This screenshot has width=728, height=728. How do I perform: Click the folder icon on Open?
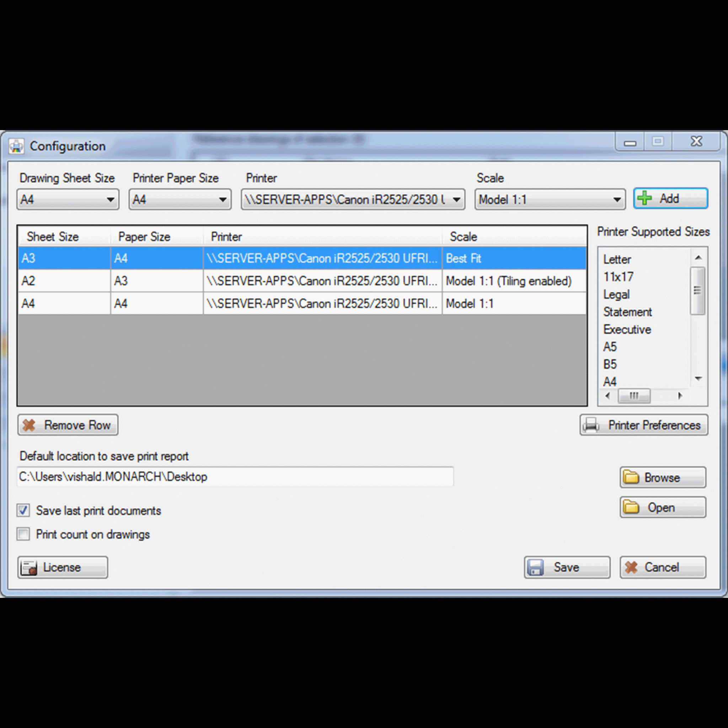click(631, 507)
